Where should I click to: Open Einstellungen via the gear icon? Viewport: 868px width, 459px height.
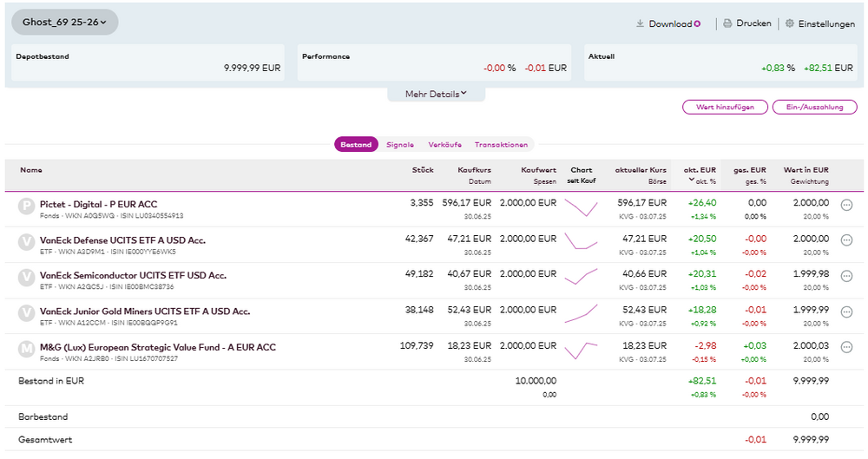pos(790,24)
